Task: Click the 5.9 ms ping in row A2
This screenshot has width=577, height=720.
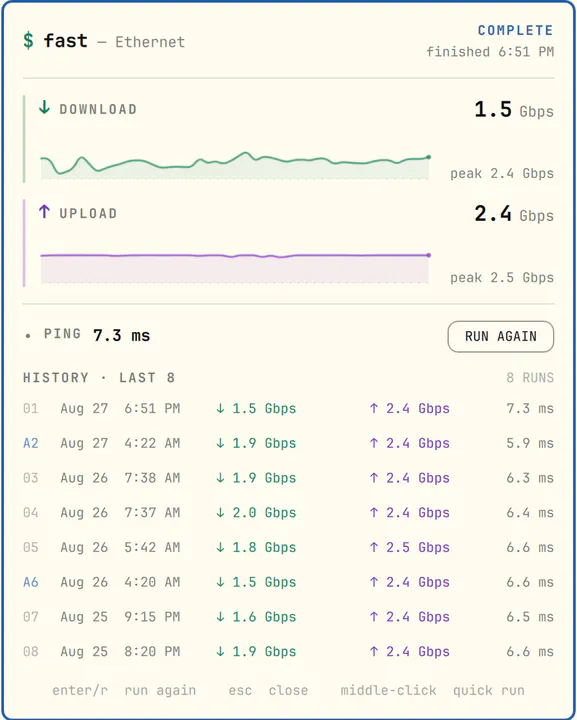Action: click(x=530, y=443)
